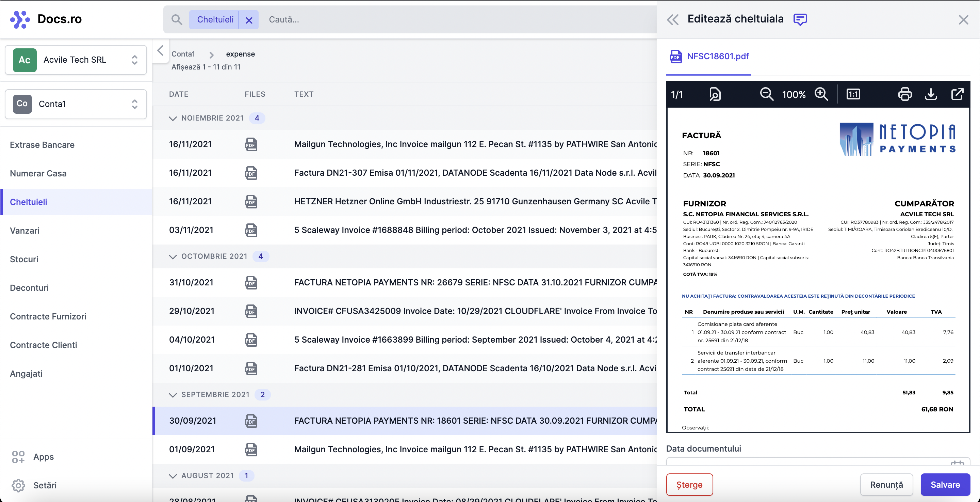Collapse the edit panel with double chevron

[x=673, y=19]
